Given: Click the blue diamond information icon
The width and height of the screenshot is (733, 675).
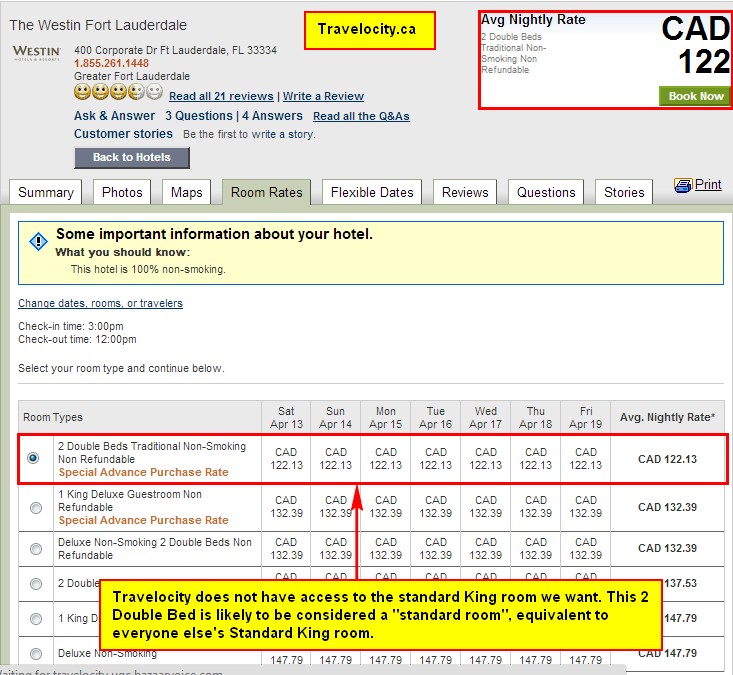Looking at the screenshot, I should click(38, 242).
